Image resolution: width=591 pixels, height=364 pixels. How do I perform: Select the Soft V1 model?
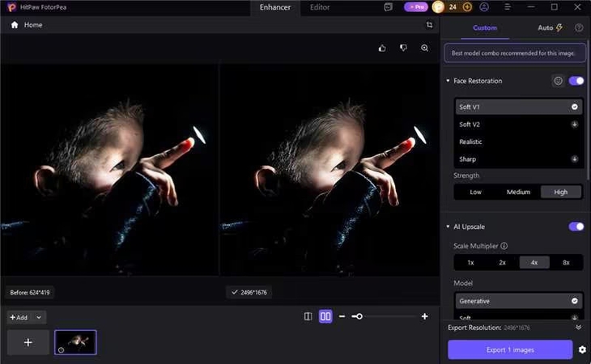pos(518,107)
